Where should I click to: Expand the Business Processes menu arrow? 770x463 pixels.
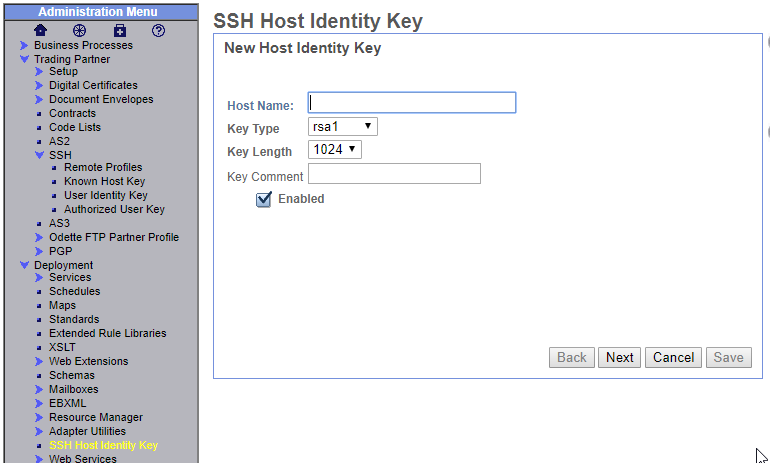point(25,45)
